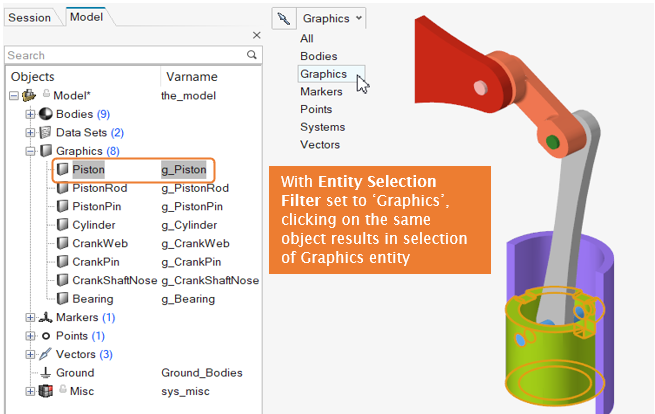Open the Graphics entity filter dropdown
The width and height of the screenshot is (655, 414).
333,18
